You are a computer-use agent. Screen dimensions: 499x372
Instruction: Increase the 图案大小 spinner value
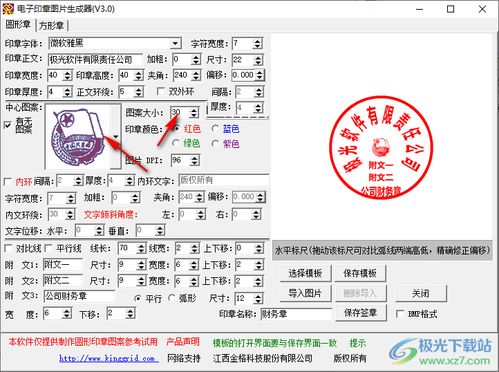click(194, 110)
